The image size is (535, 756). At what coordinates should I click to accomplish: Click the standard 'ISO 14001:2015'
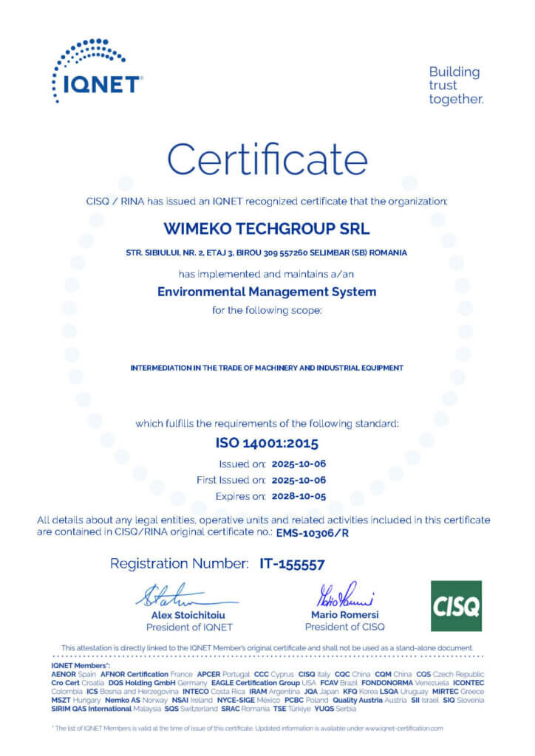[x=267, y=443]
